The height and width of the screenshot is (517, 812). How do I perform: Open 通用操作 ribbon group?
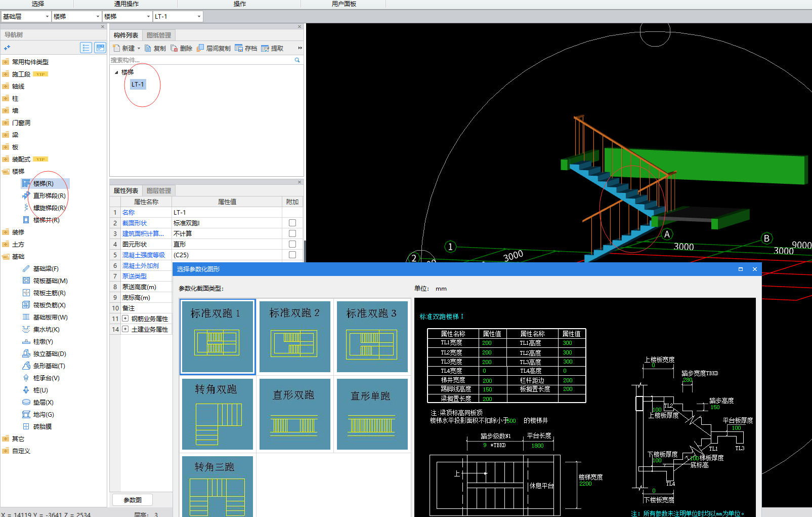click(x=126, y=4)
